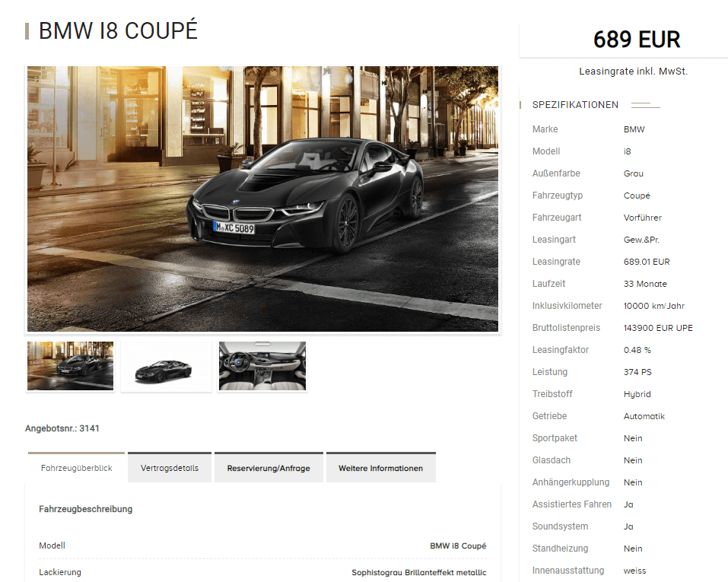Viewport: 728px width, 582px height.
Task: Click the Fahrzeugtyp value 'Coupé'
Action: (637, 196)
